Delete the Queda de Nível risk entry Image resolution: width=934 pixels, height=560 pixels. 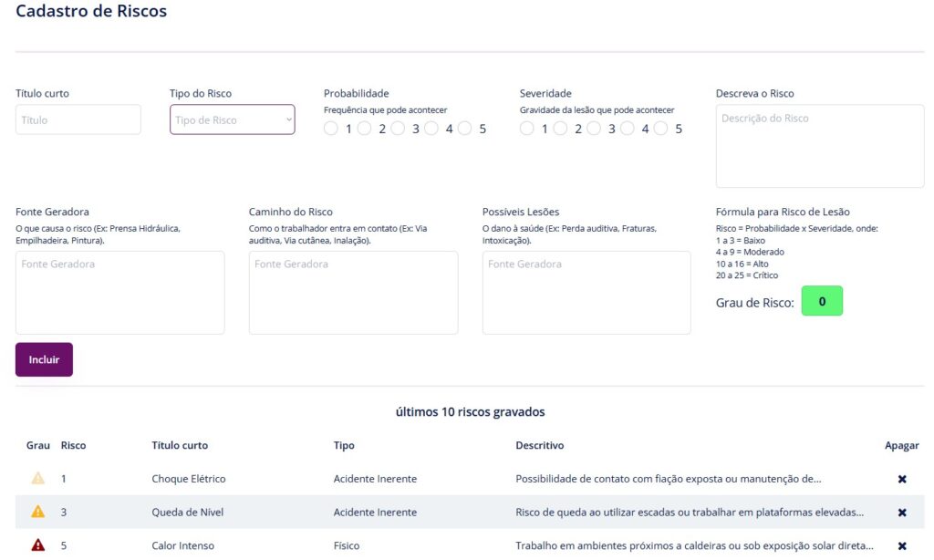(902, 513)
